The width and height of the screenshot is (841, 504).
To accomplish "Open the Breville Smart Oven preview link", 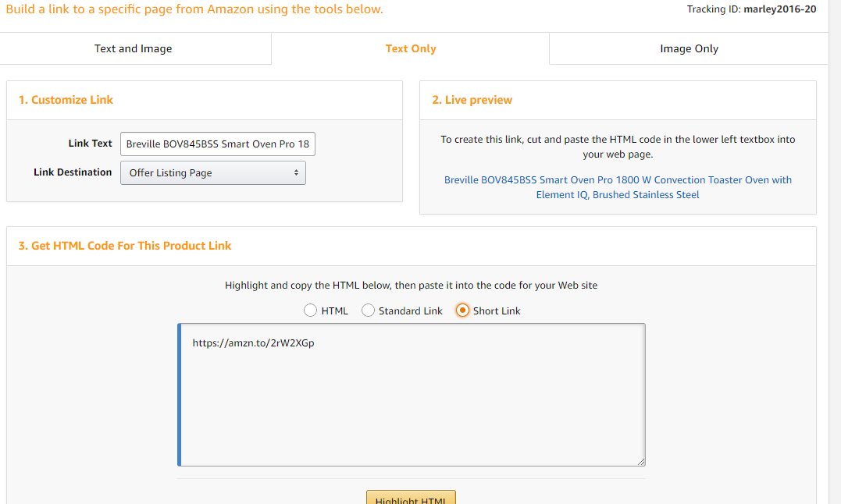I will tap(618, 187).
